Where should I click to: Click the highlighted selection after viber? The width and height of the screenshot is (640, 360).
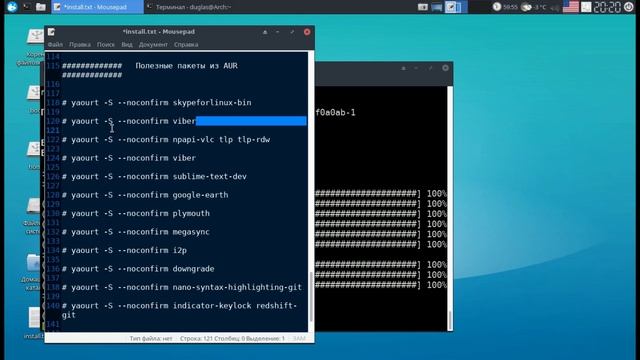(251, 121)
